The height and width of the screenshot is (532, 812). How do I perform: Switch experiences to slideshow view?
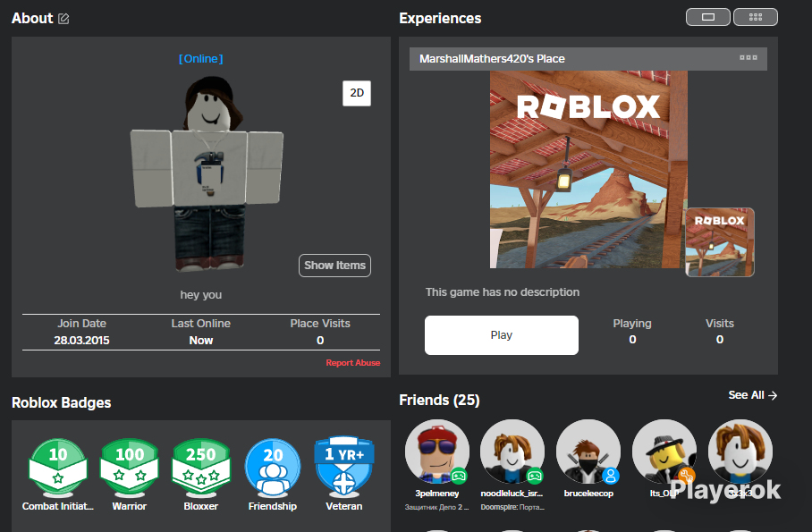[x=708, y=17]
